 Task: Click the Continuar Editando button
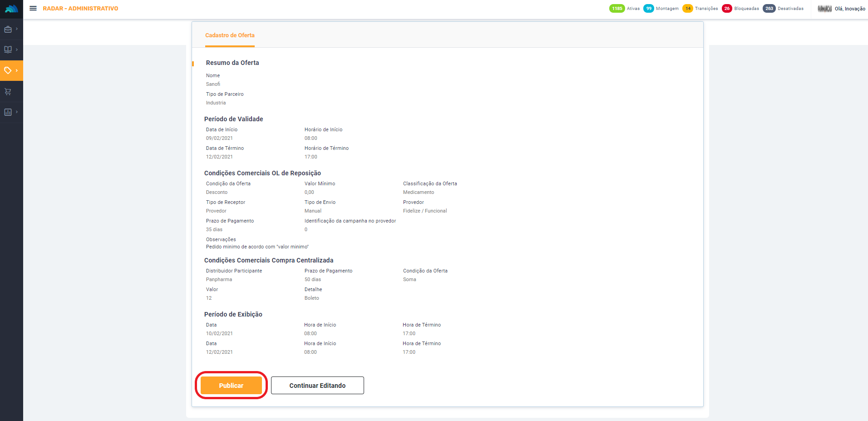pyautogui.click(x=317, y=386)
